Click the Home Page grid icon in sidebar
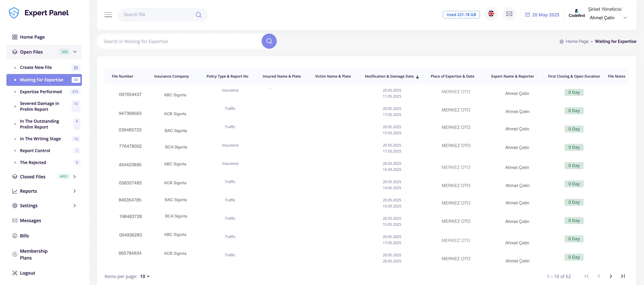The height and width of the screenshot is (285, 644). tap(15, 37)
